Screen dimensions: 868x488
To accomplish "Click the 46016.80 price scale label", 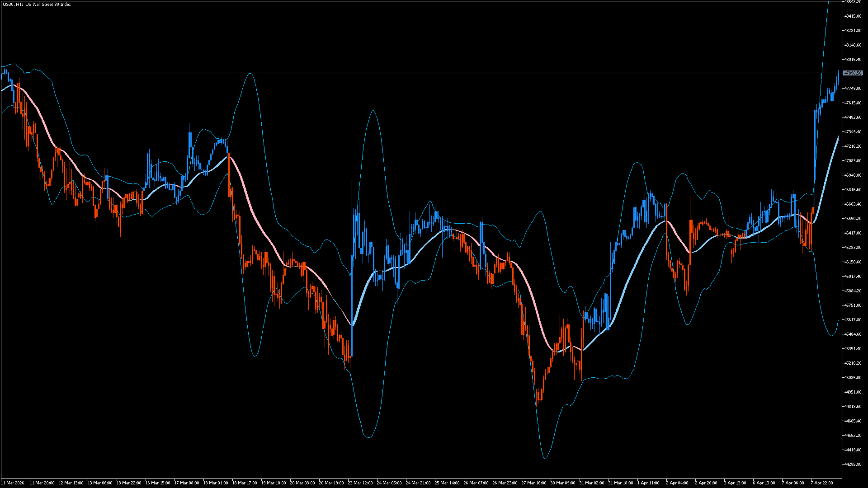I will (x=853, y=277).
